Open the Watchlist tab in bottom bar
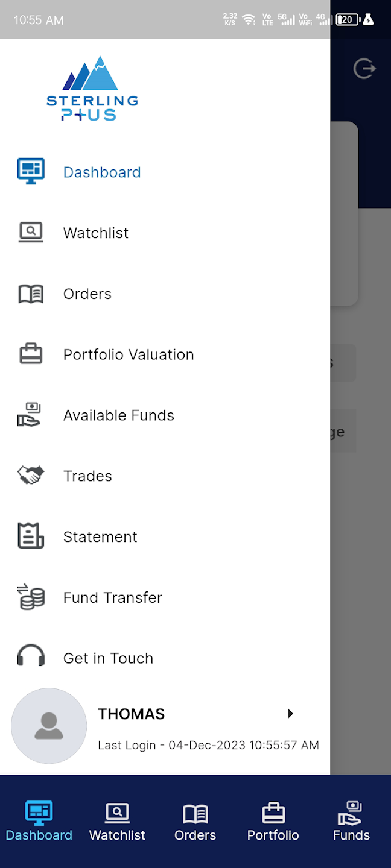Viewport: 391px width, 868px height. click(117, 821)
